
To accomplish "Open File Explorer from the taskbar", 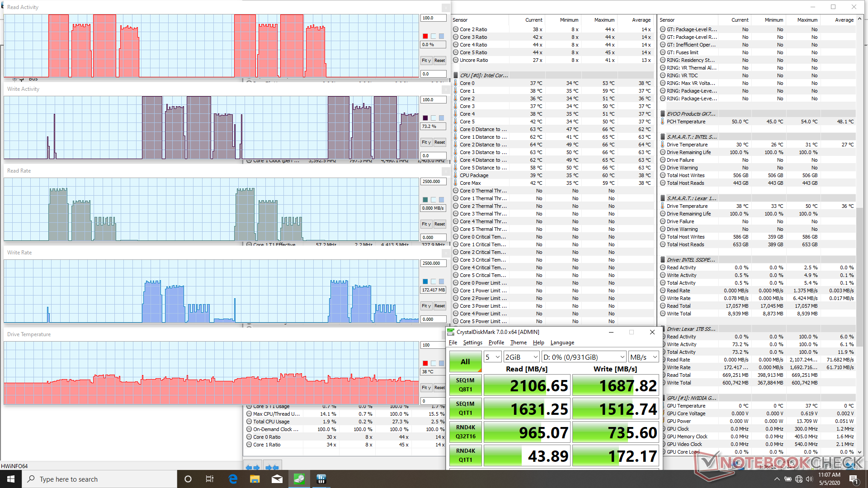I will (255, 479).
